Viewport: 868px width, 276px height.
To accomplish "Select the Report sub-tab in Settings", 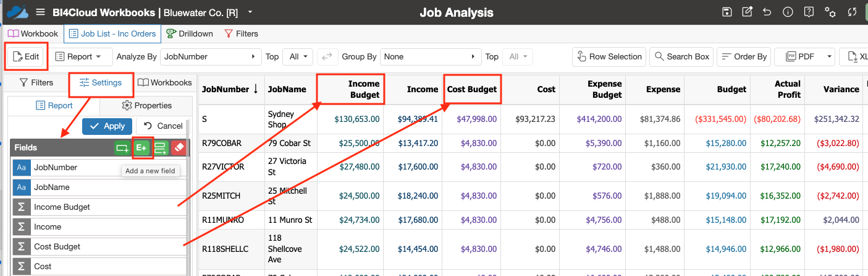I will [54, 105].
